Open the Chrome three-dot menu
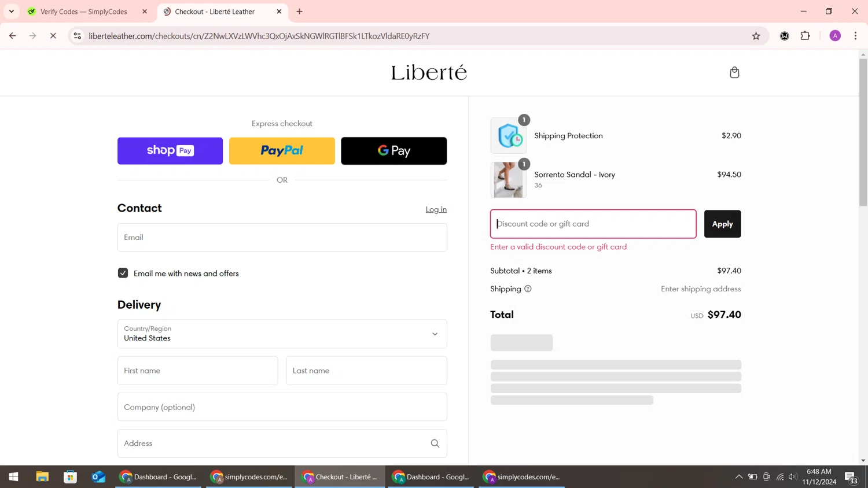Screen dimensions: 868x488 tap(855, 36)
